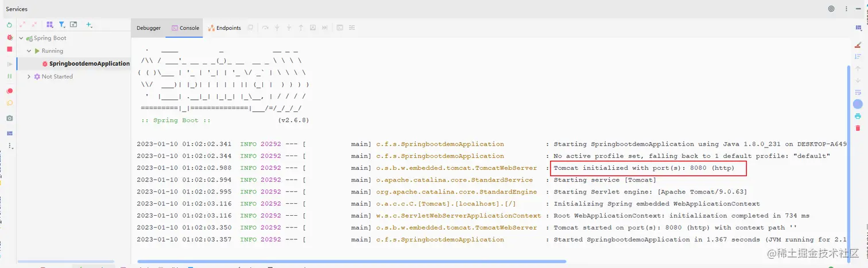Expand the Not Started group
868x268 pixels.
pos(29,76)
